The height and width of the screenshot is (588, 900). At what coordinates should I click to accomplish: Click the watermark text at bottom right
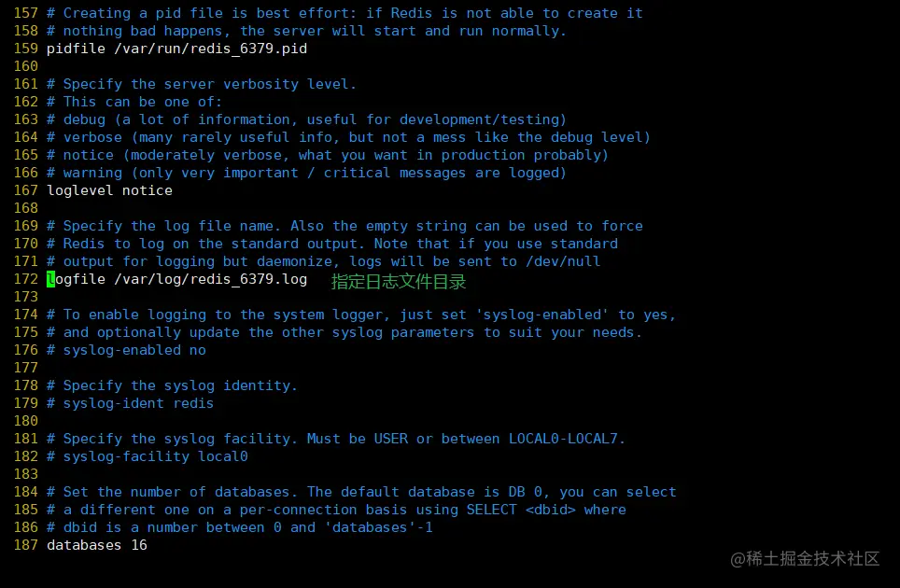tap(805, 559)
